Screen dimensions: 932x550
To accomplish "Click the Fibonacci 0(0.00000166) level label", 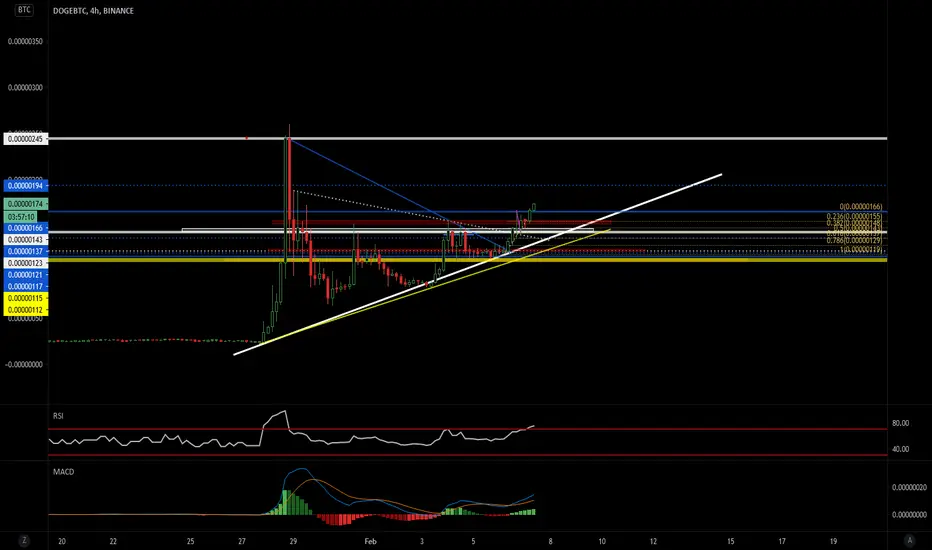I will (861, 207).
